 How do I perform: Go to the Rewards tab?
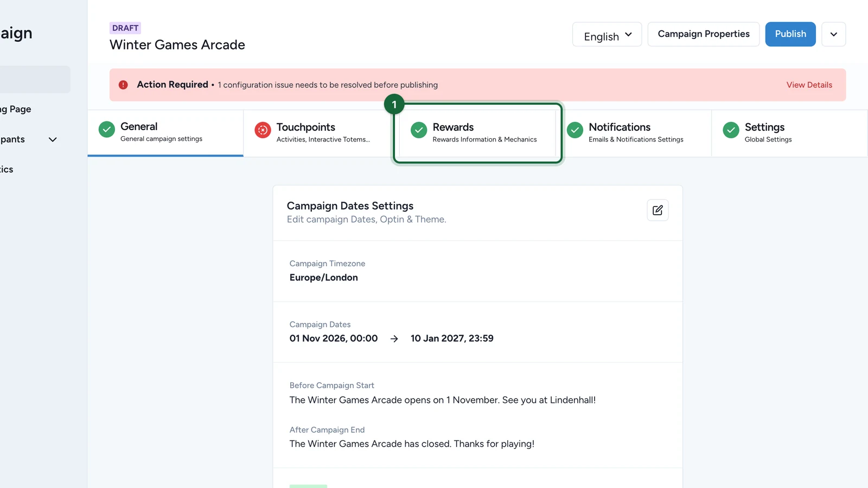[477, 133]
